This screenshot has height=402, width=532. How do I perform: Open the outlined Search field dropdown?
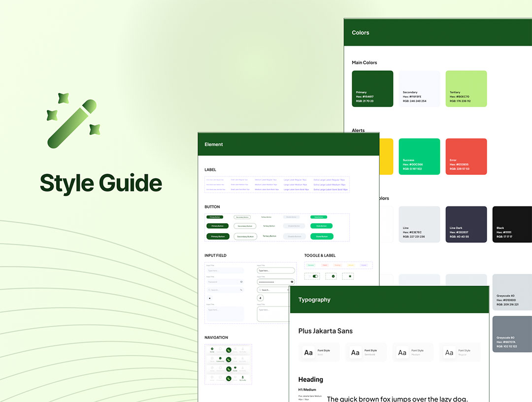click(x=288, y=290)
